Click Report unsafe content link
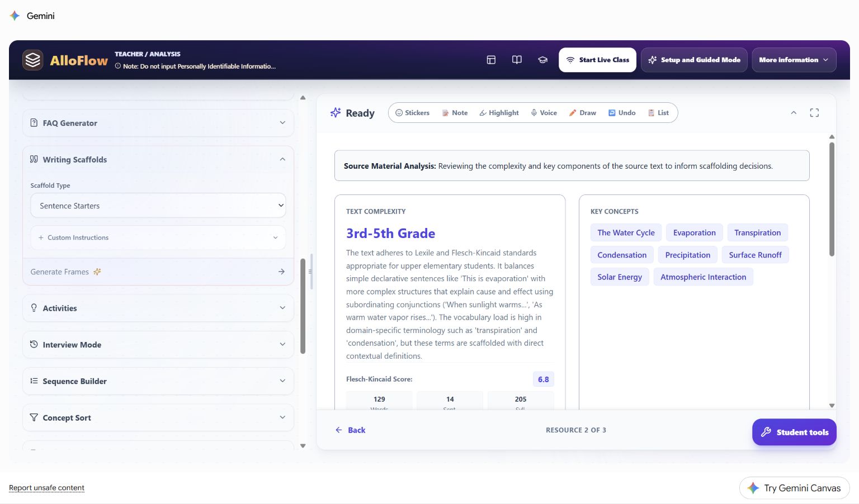The image size is (859, 504). (46, 488)
